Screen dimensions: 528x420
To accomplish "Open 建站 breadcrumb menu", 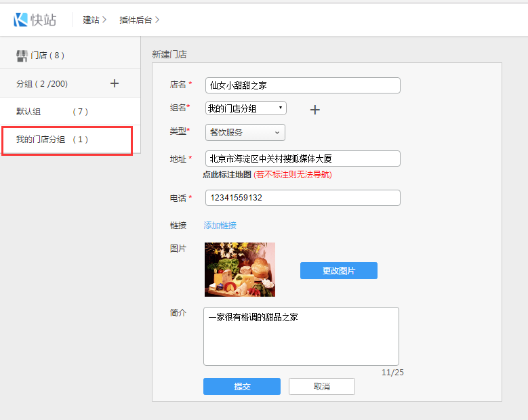I will tap(94, 20).
